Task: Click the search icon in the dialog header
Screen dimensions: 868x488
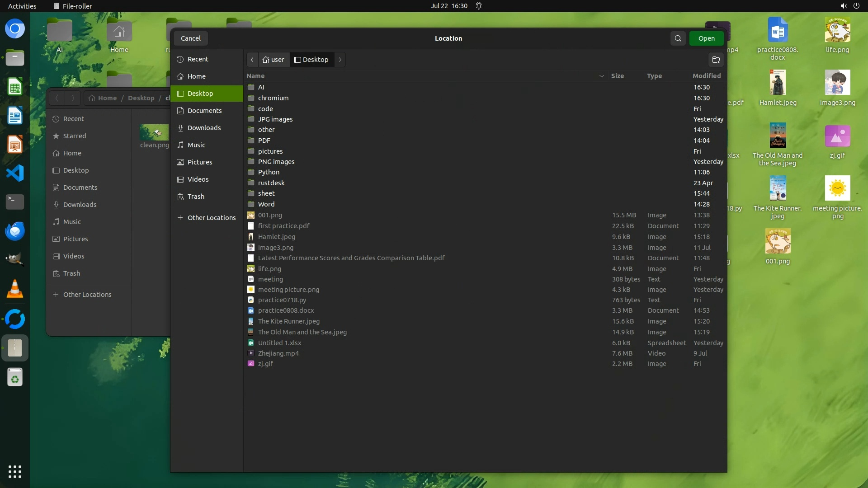Action: pos(678,38)
